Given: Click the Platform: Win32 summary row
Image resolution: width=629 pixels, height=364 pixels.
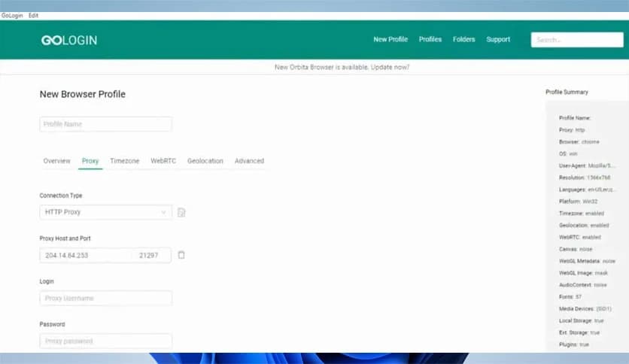Looking at the screenshot, I should coord(578,202).
